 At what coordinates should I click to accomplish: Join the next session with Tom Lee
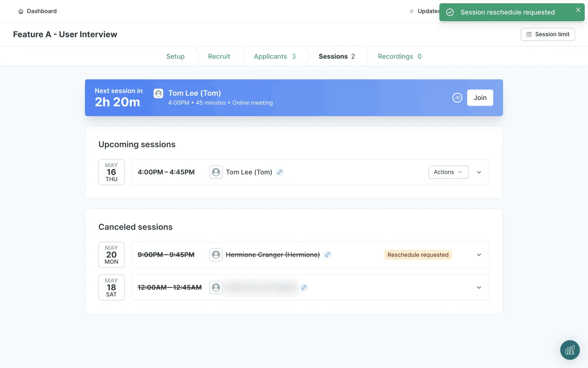[x=480, y=98]
